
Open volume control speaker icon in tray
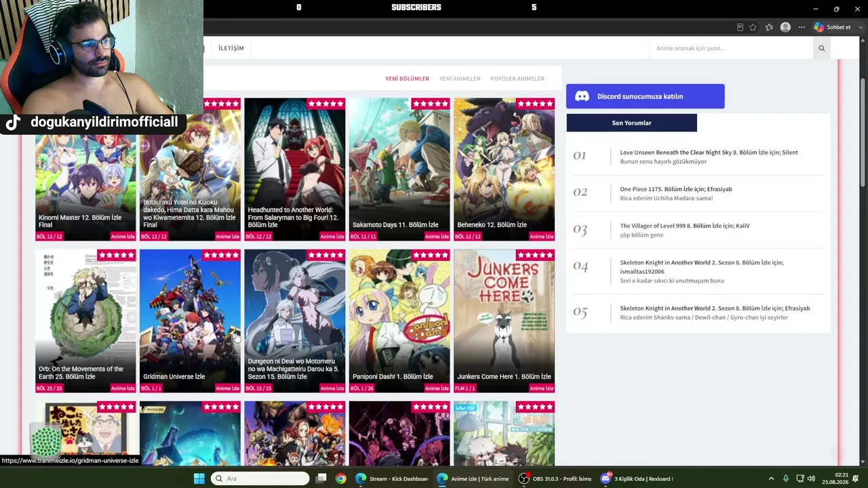[x=812, y=479]
